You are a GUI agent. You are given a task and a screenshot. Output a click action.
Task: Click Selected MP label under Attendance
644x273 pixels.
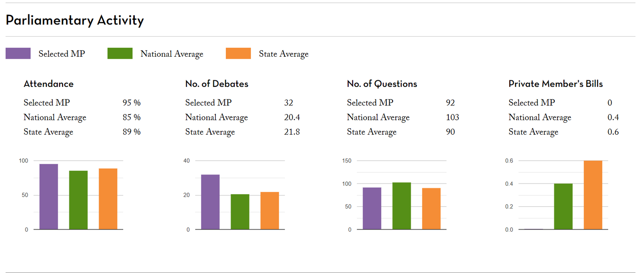pyautogui.click(x=47, y=103)
